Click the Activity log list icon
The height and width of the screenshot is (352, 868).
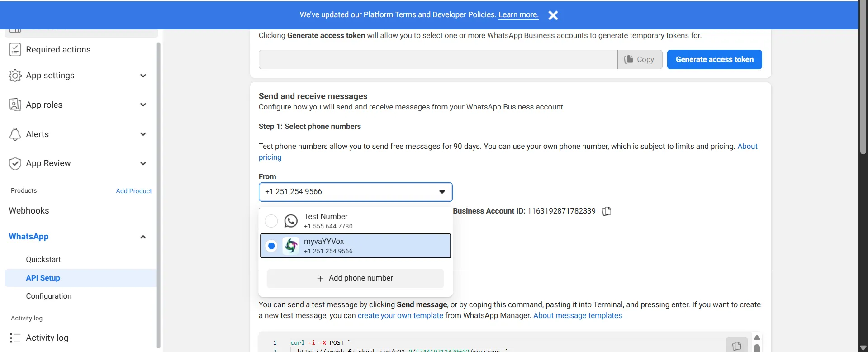tap(15, 338)
